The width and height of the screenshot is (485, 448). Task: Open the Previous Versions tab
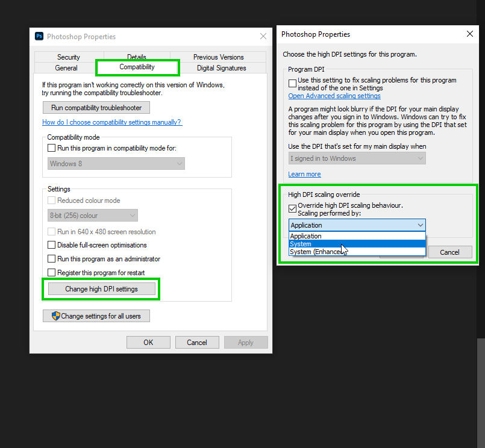click(218, 57)
